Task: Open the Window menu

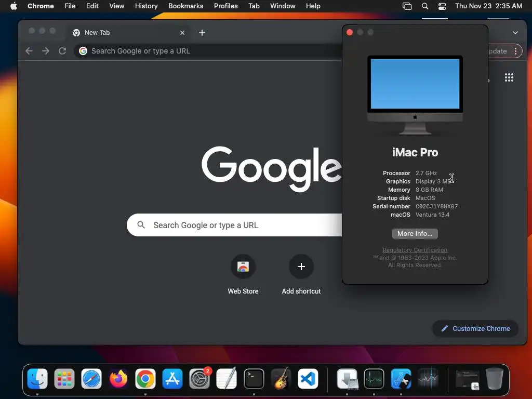Action: (x=283, y=6)
